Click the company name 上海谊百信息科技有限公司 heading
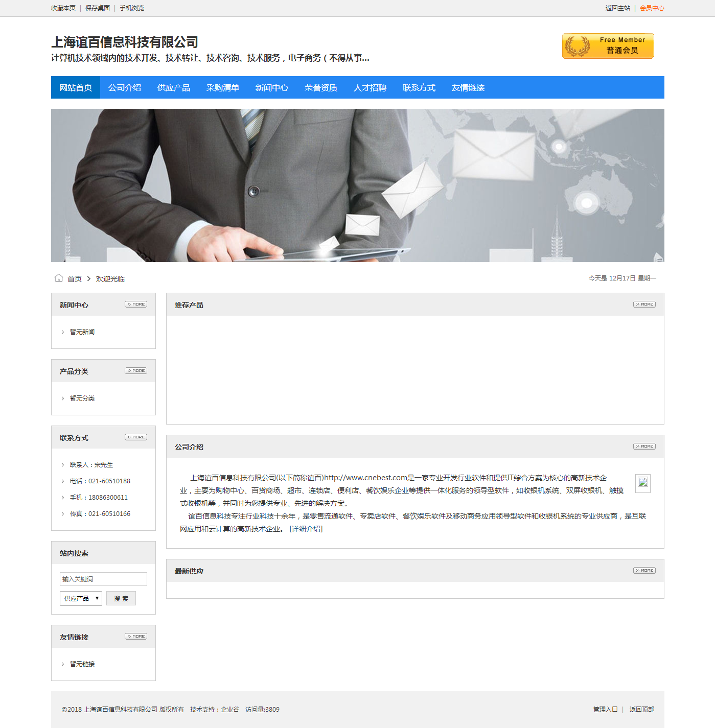The height and width of the screenshot is (728, 715). pyautogui.click(x=125, y=42)
